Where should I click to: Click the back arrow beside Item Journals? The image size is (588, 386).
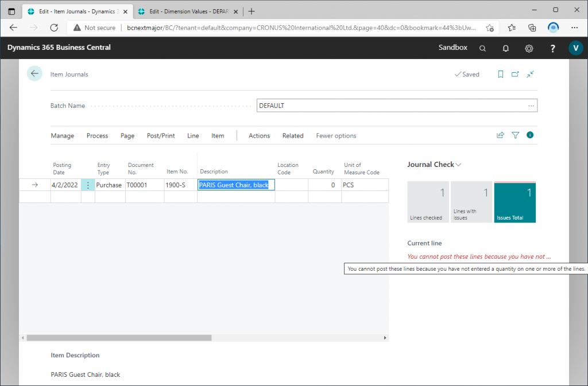click(34, 73)
